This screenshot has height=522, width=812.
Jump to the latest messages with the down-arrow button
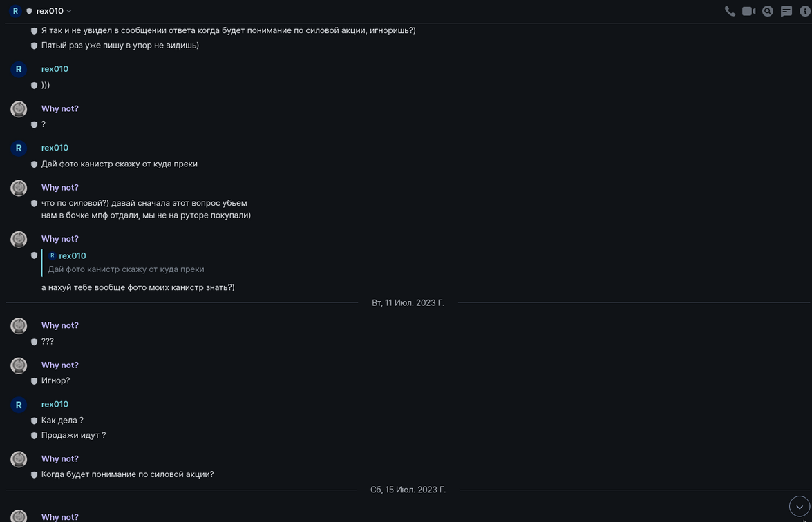[799, 506]
